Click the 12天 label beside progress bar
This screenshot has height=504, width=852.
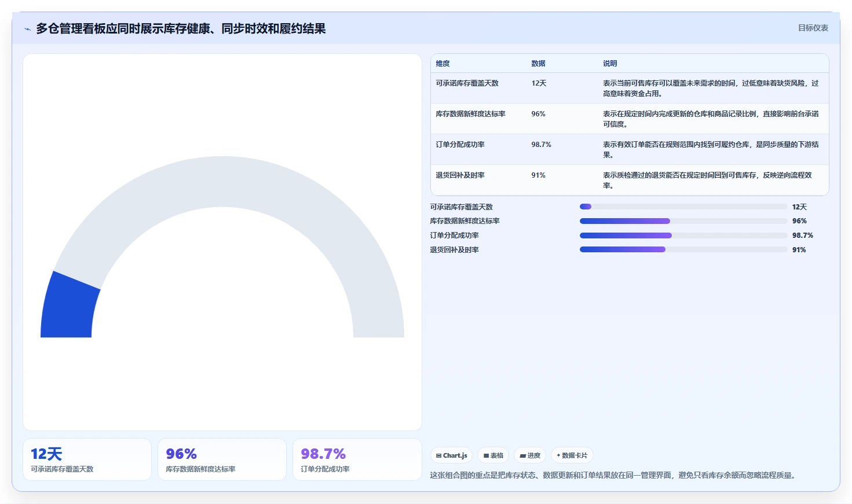click(799, 207)
